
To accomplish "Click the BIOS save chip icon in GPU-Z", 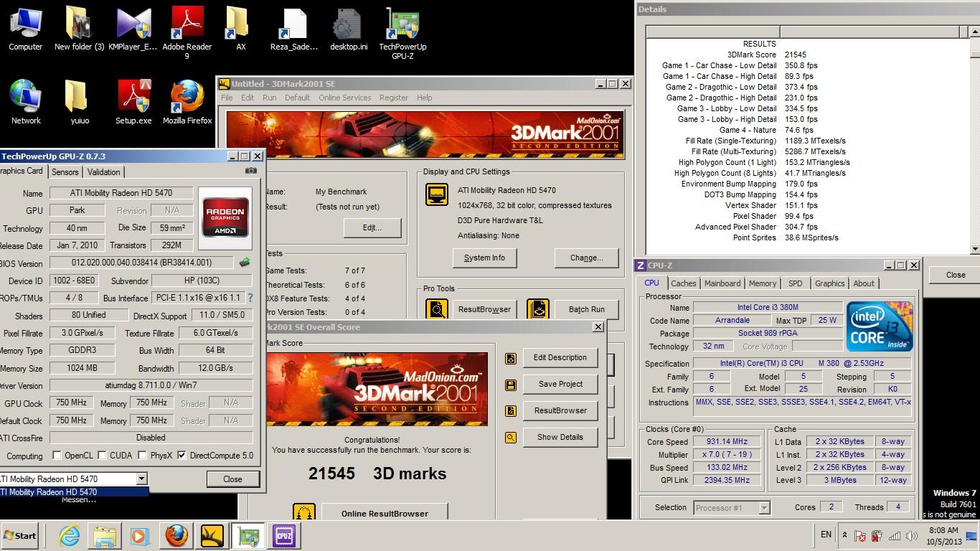I will click(x=245, y=263).
